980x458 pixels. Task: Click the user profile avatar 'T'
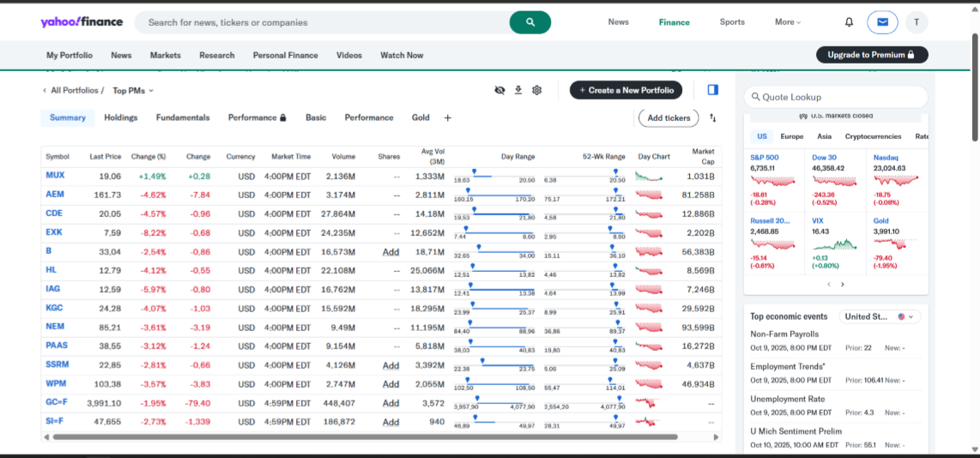pos(916,22)
